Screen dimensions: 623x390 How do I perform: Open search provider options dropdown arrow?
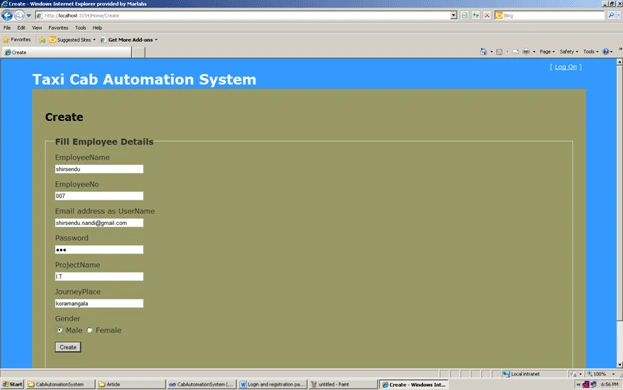coord(619,15)
